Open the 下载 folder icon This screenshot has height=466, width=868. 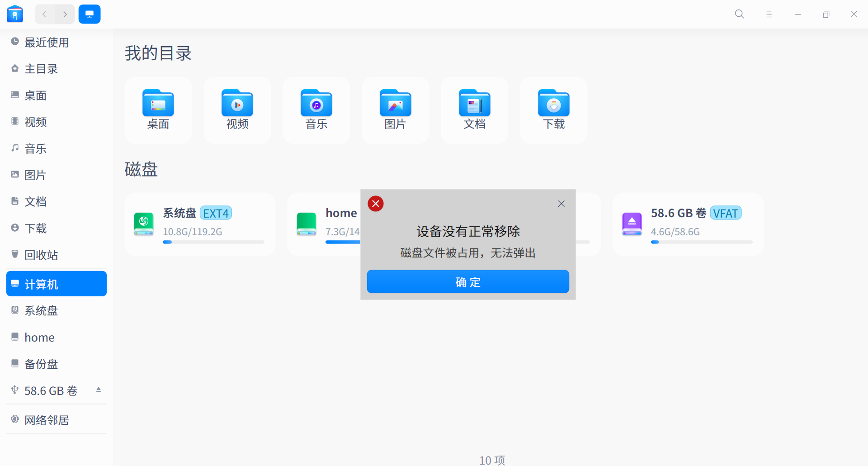pyautogui.click(x=553, y=104)
